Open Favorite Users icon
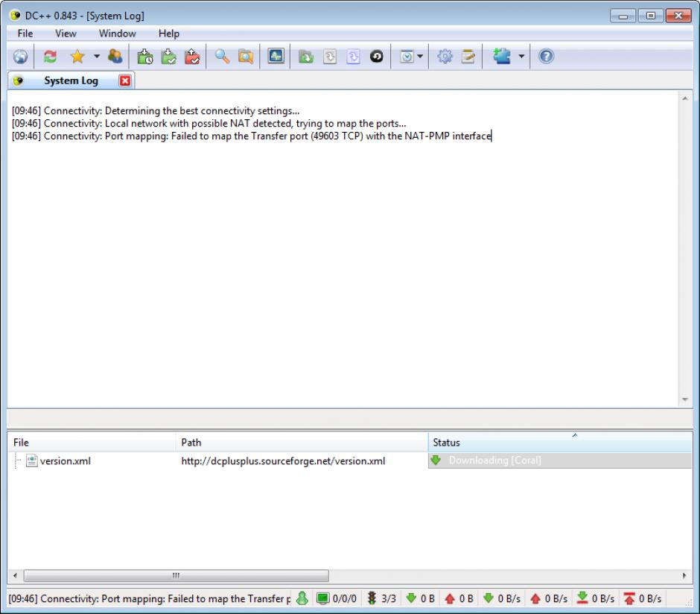 pyautogui.click(x=115, y=57)
